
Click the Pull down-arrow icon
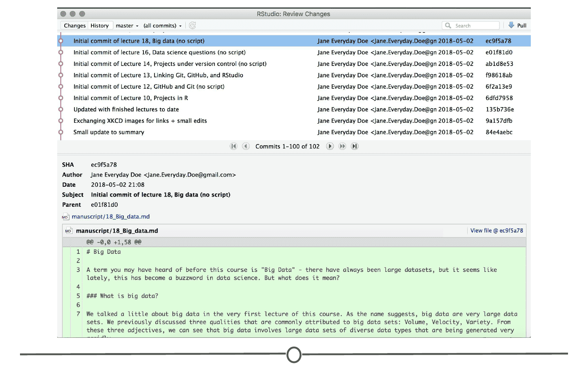pyautogui.click(x=511, y=25)
